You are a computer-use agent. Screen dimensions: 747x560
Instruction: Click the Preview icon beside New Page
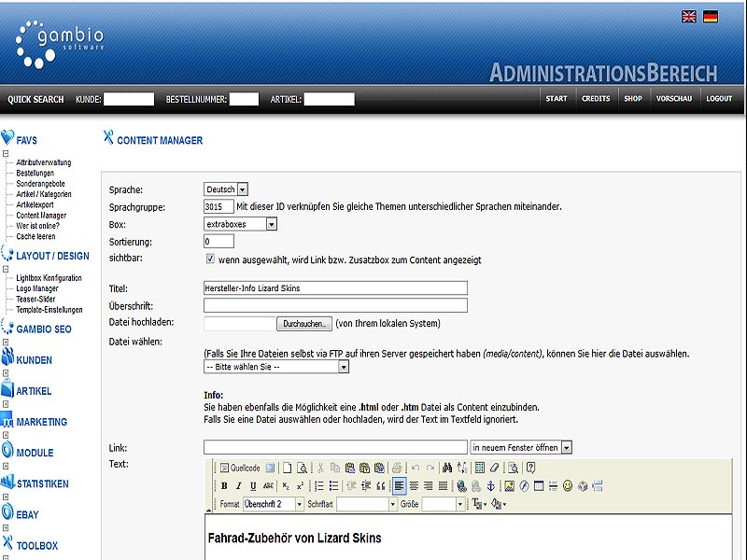pyautogui.click(x=302, y=468)
